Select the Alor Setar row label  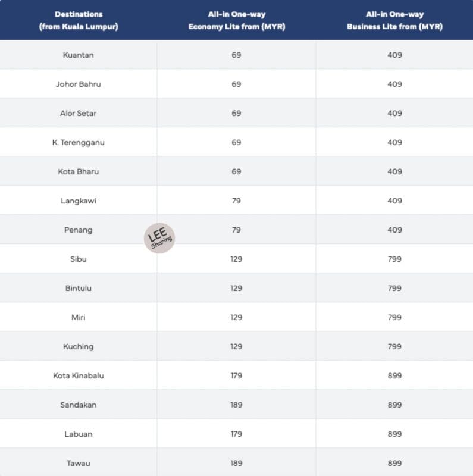click(79, 113)
